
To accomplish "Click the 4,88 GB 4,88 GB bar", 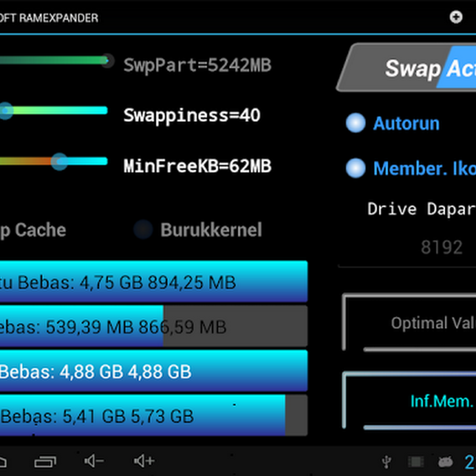I will (x=153, y=371).
